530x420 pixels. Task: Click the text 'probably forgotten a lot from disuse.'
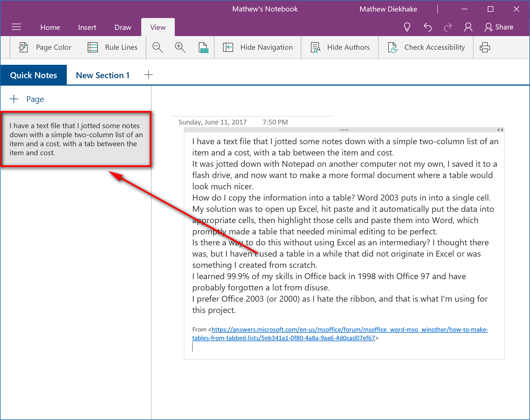pyautogui.click(x=261, y=288)
